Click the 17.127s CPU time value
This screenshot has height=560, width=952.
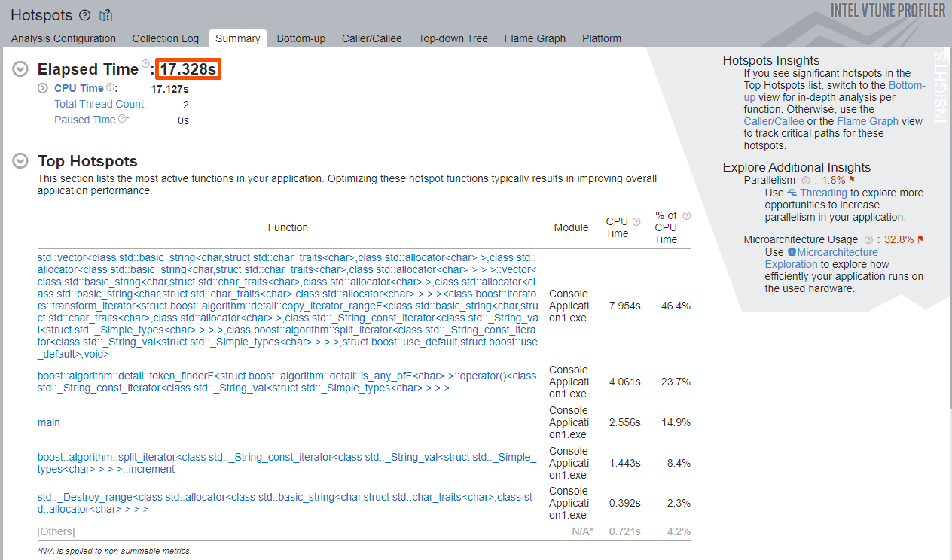[170, 89]
